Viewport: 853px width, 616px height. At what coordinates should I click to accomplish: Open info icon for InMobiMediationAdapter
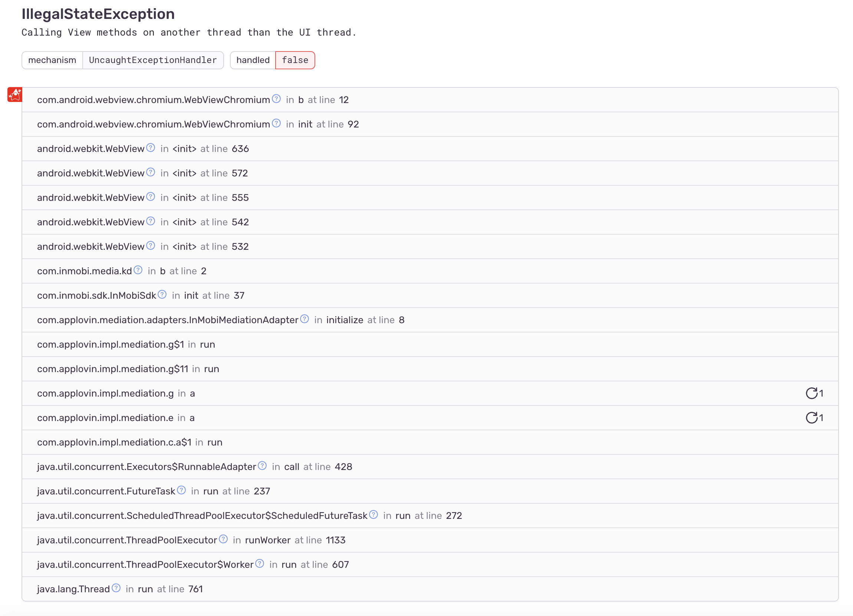click(304, 319)
